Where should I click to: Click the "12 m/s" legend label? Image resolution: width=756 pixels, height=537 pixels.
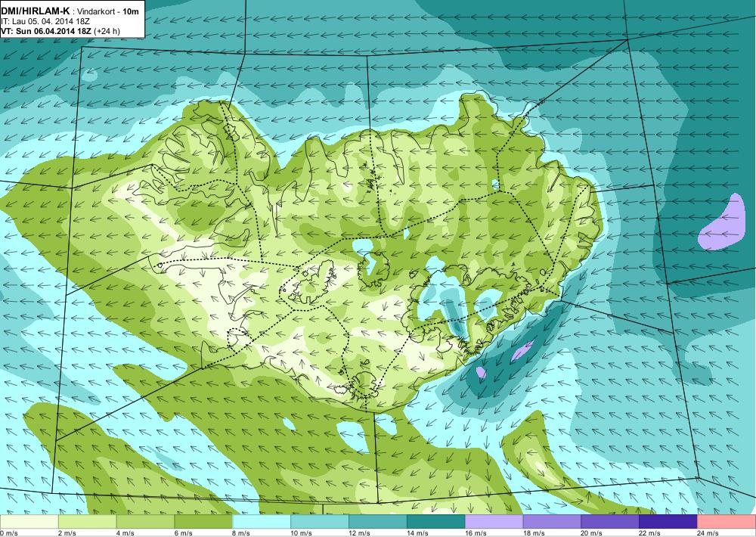pyautogui.click(x=360, y=533)
